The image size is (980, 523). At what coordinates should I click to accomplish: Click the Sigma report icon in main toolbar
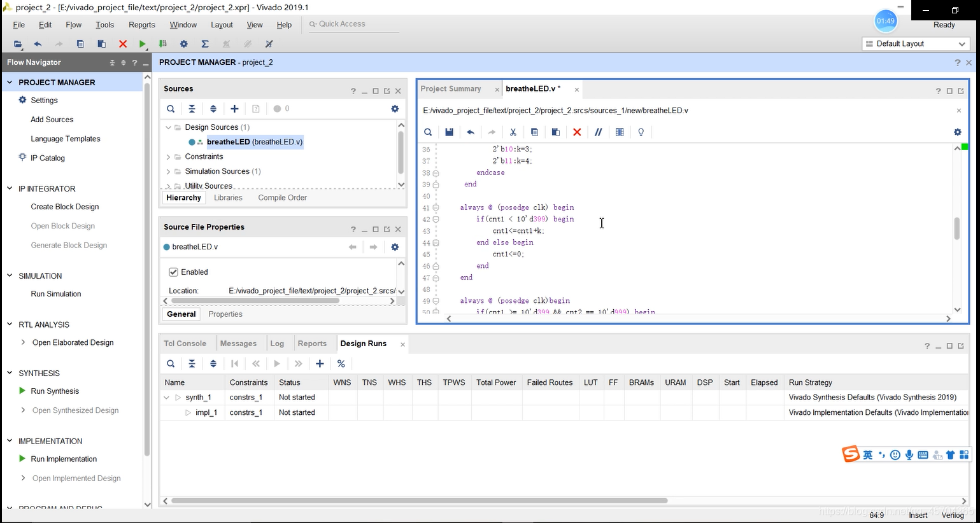[x=205, y=44]
